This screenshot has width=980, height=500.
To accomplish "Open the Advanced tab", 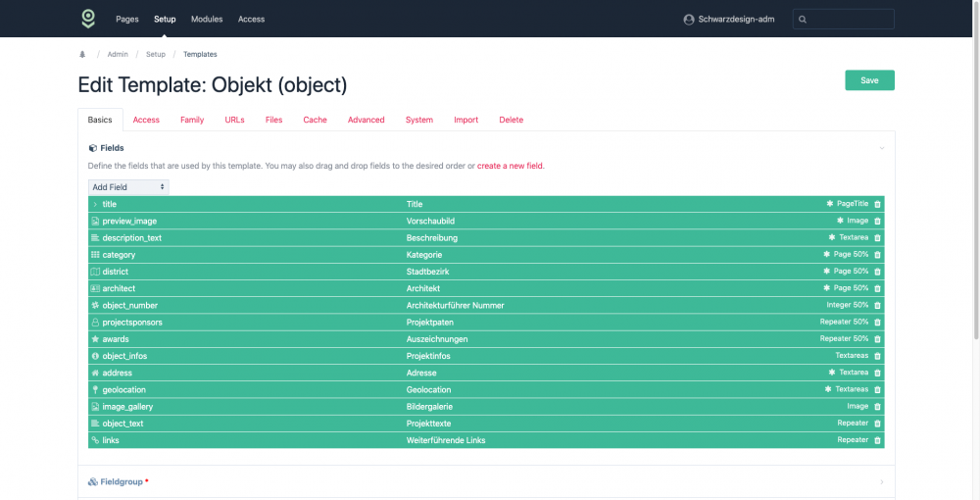I will coord(366,120).
